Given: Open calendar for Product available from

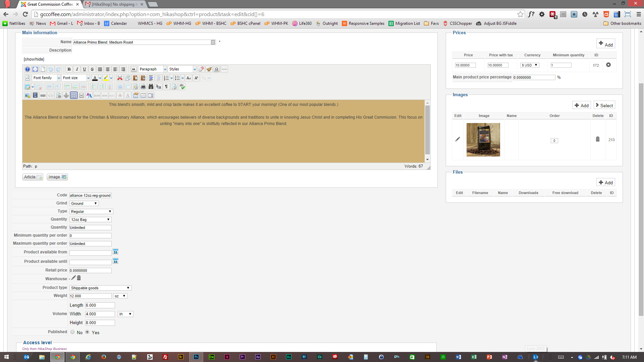Looking at the screenshot, I should tap(115, 252).
